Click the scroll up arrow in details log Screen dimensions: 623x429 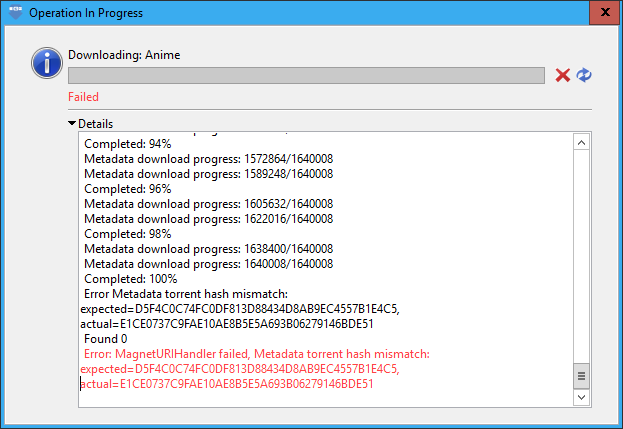(x=581, y=143)
